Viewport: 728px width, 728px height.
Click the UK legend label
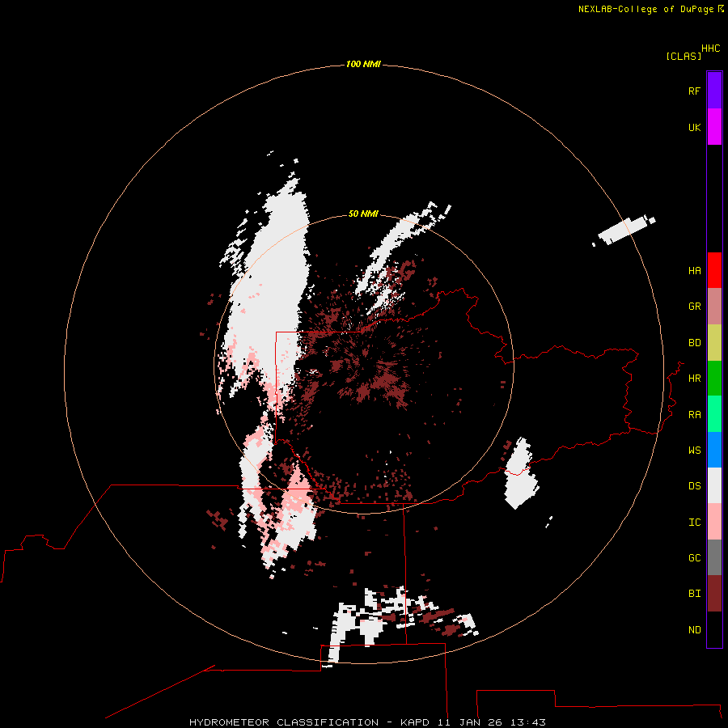click(695, 127)
